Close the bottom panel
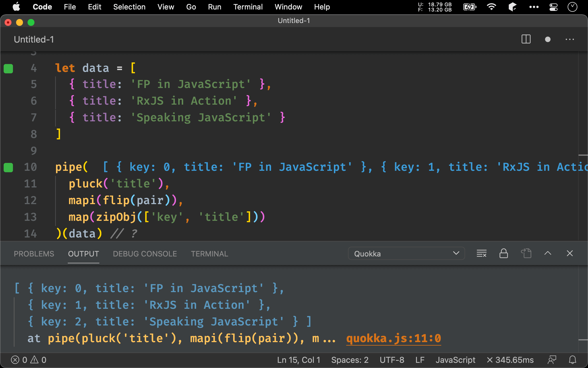The width and height of the screenshot is (588, 368). (x=570, y=253)
